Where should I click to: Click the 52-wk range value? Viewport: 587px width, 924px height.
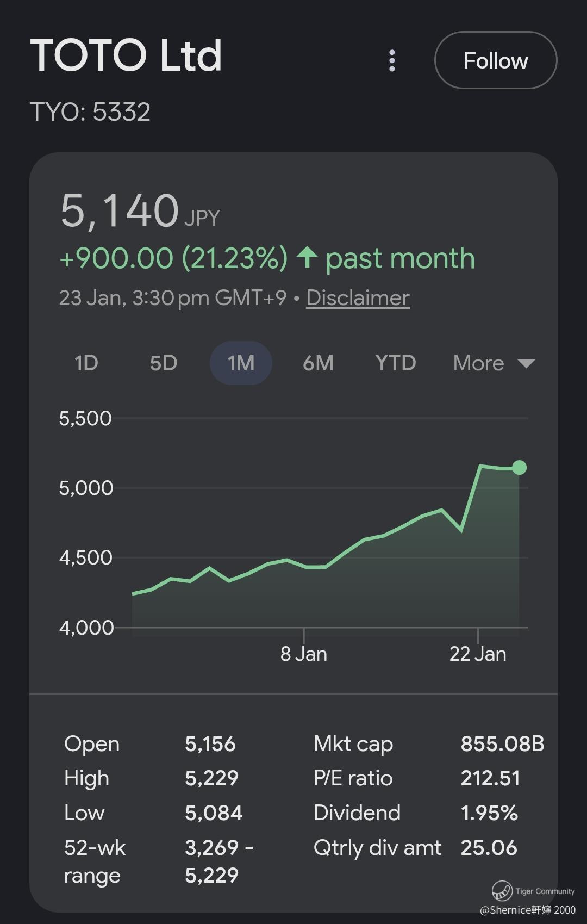click(x=218, y=861)
